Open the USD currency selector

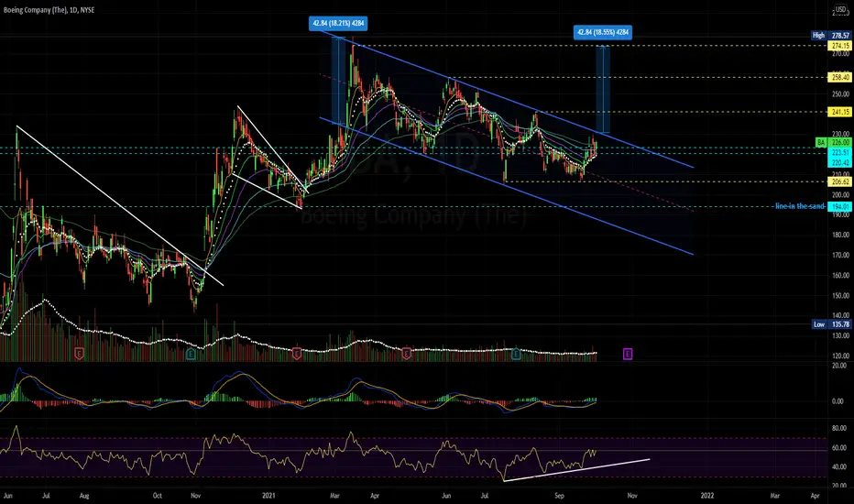click(840, 10)
